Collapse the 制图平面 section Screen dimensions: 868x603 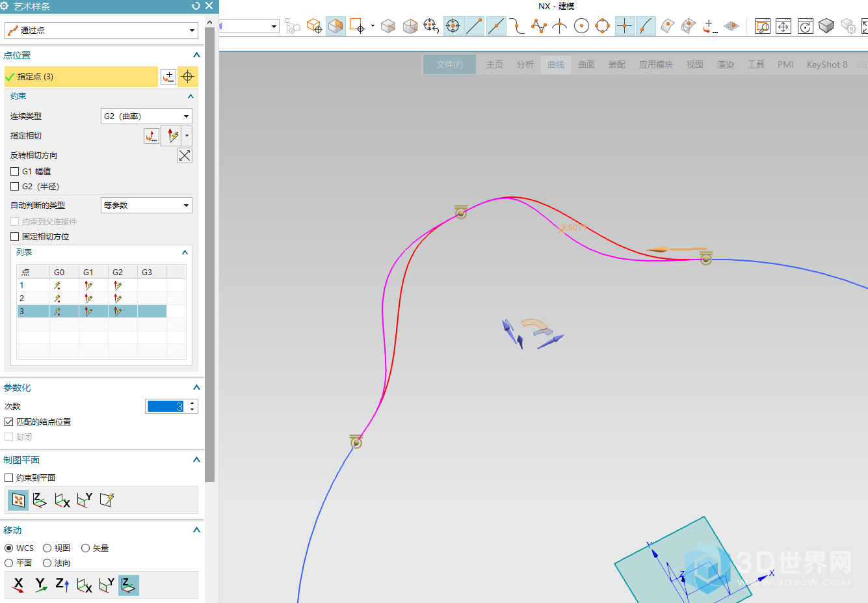tap(196, 460)
